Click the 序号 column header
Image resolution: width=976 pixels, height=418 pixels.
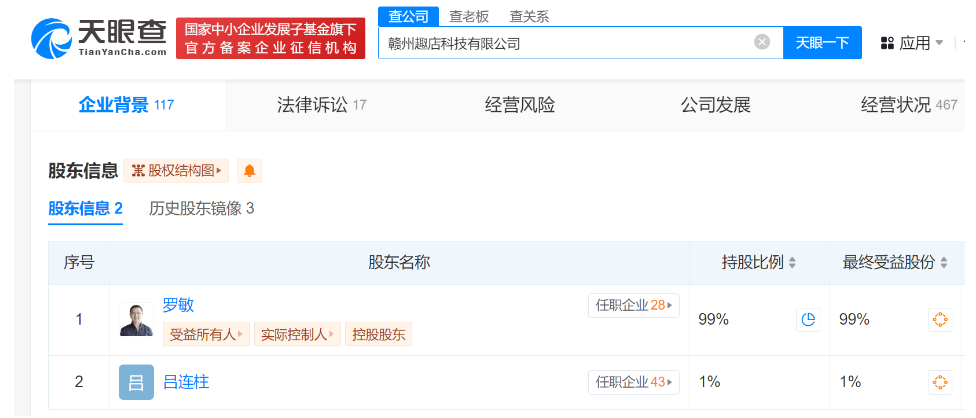coord(79,262)
